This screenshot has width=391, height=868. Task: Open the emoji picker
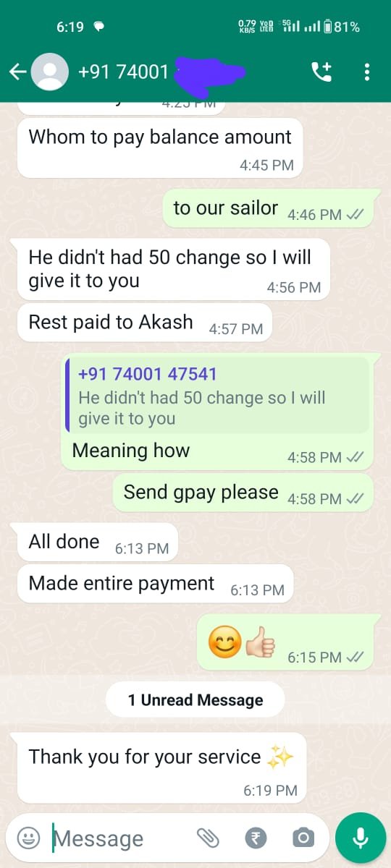coord(28,838)
